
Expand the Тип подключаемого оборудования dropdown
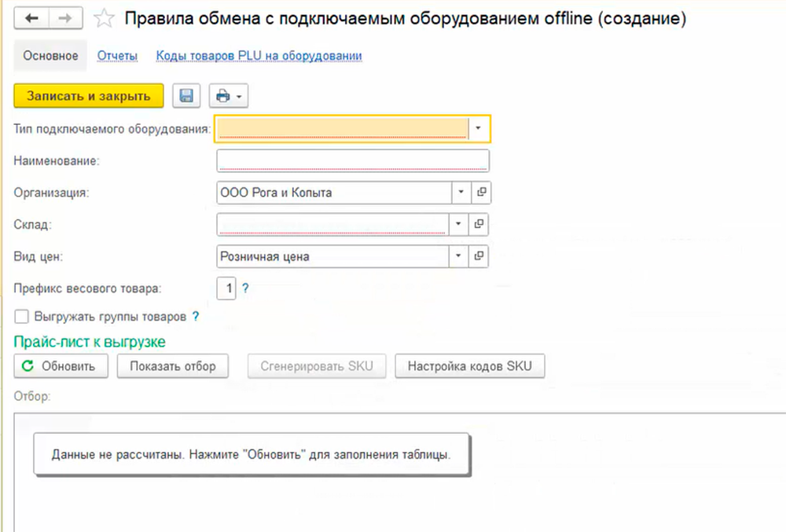(479, 127)
